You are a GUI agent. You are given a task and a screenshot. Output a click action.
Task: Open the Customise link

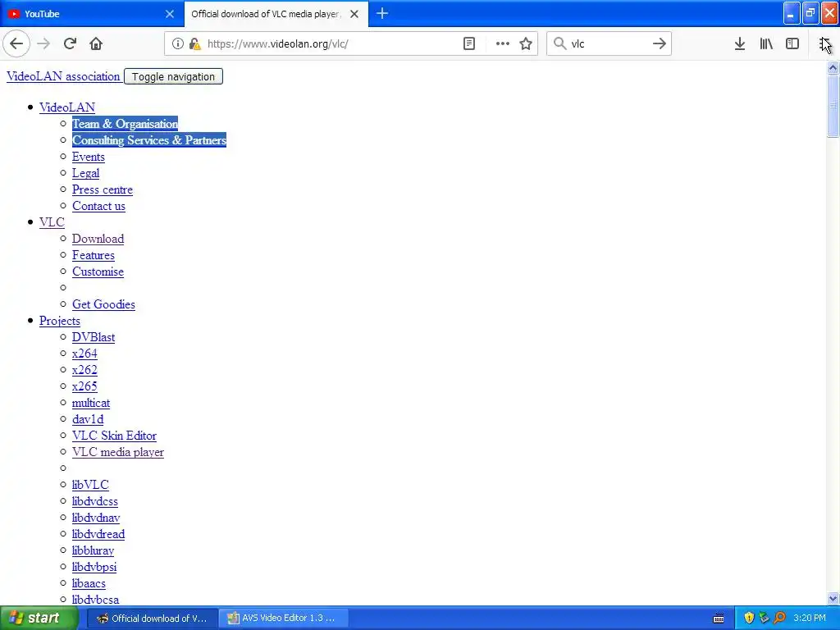click(98, 272)
